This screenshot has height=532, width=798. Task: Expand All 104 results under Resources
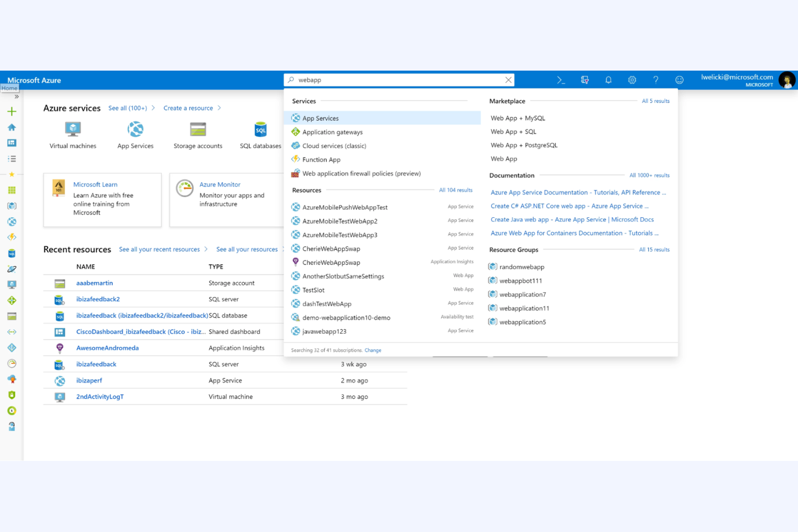[x=456, y=190]
